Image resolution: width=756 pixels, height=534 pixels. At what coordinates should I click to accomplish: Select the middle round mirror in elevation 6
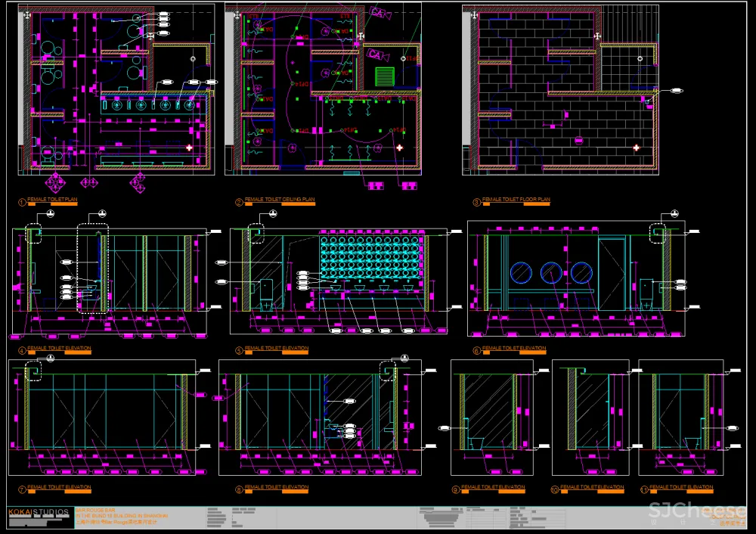(x=550, y=273)
